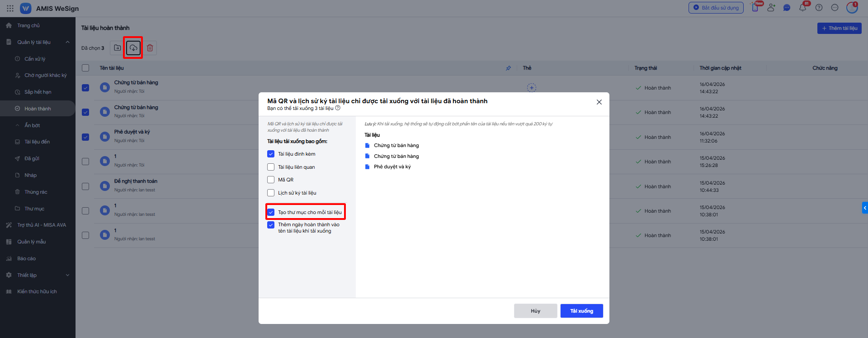Click the move to folder icon
The height and width of the screenshot is (338, 868).
[x=118, y=48]
